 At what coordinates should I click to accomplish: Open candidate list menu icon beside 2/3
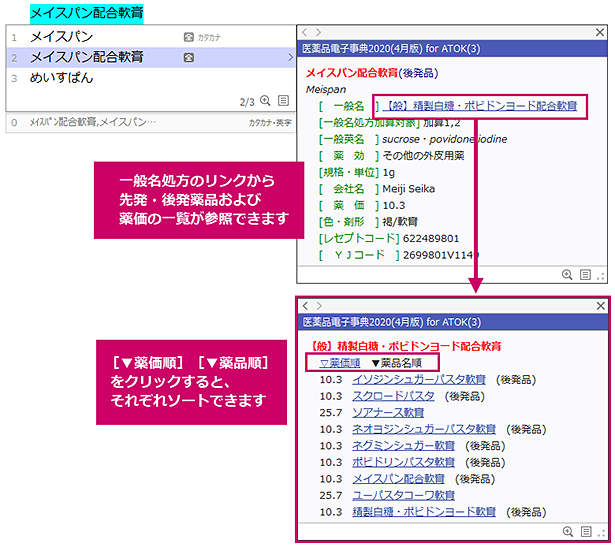click(283, 101)
